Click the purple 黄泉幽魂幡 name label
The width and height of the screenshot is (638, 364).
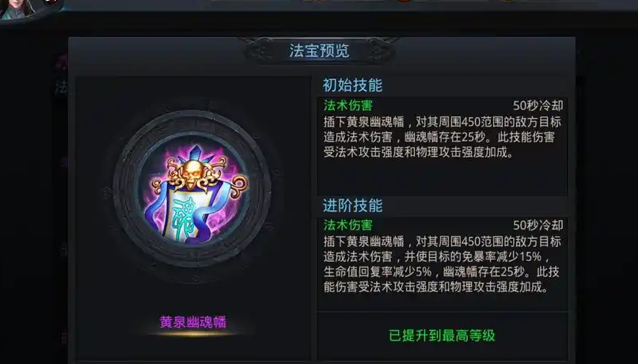(x=193, y=322)
